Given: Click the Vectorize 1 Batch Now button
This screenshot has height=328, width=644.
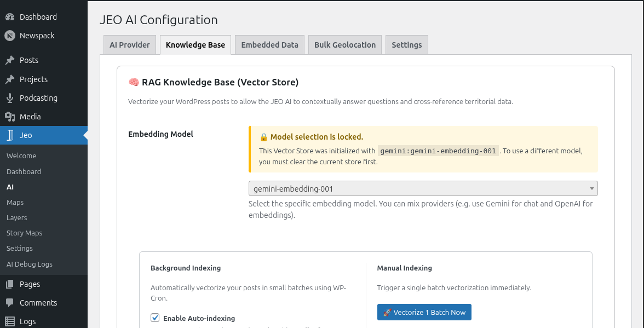Looking at the screenshot, I should (424, 313).
